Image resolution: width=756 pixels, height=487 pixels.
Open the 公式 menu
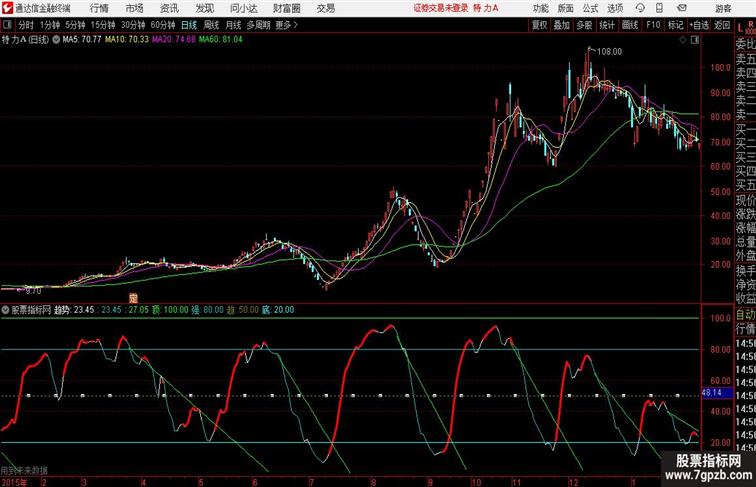click(590, 8)
